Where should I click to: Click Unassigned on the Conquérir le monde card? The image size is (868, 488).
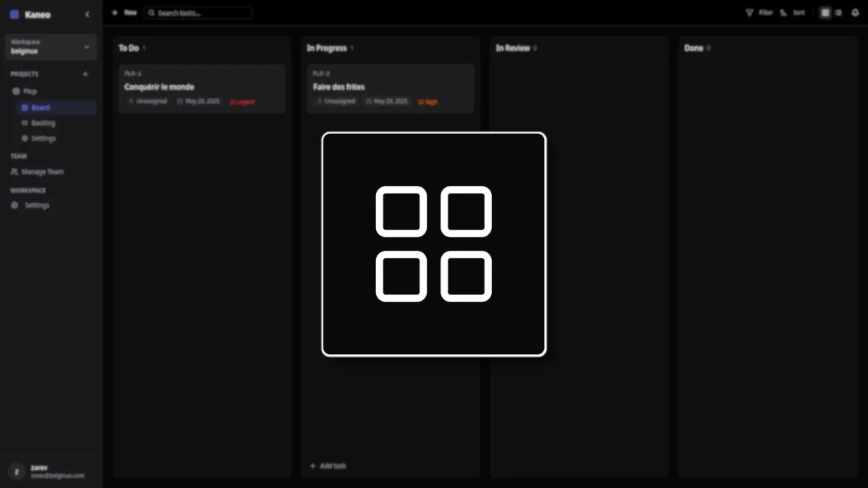click(x=148, y=102)
